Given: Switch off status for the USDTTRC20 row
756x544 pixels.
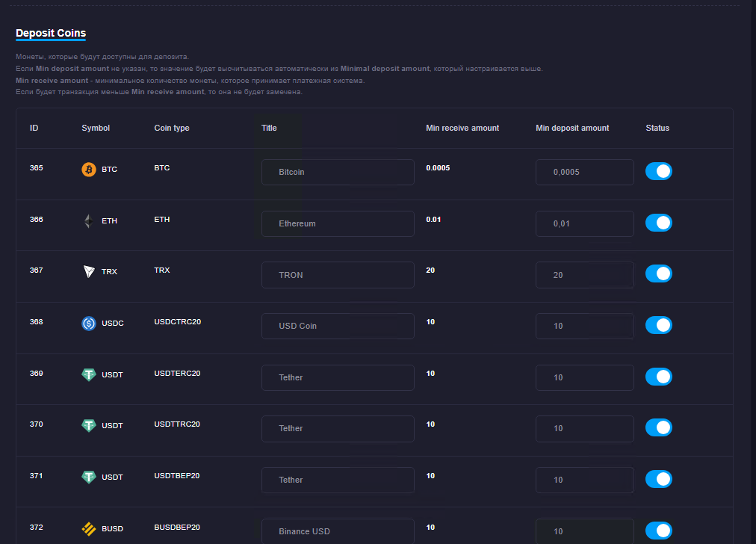Looking at the screenshot, I should 659,427.
